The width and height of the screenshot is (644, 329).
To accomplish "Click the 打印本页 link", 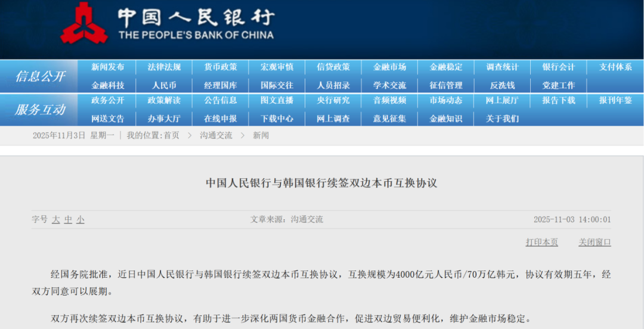I will tap(541, 243).
